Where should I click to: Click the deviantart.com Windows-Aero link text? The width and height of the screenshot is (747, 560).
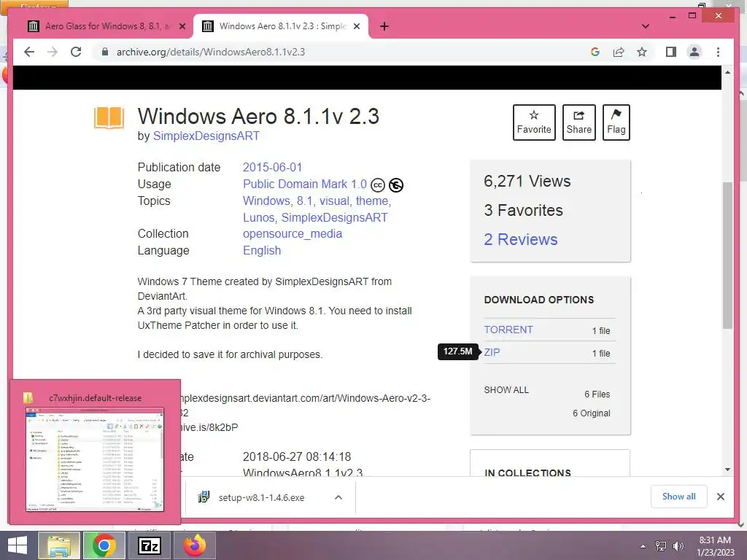click(304, 398)
